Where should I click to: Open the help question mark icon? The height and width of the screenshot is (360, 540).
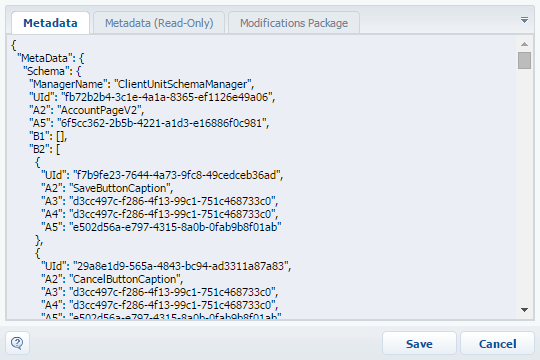[x=17, y=343]
